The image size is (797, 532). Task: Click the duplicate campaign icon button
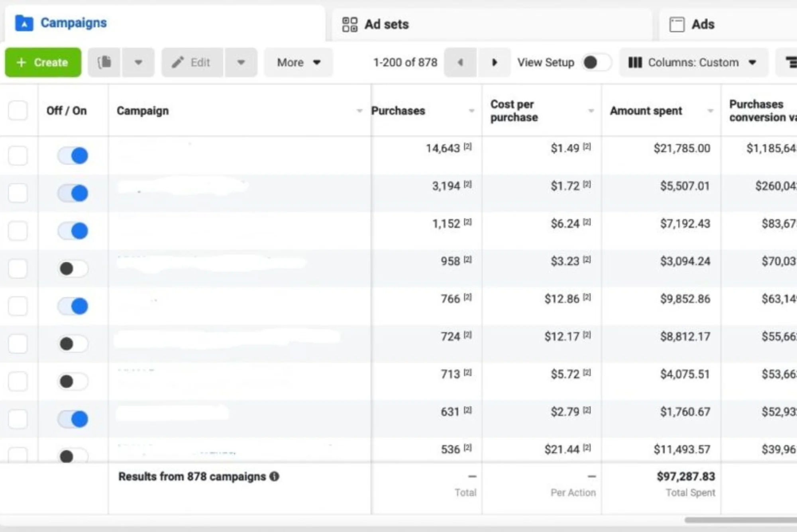click(104, 63)
